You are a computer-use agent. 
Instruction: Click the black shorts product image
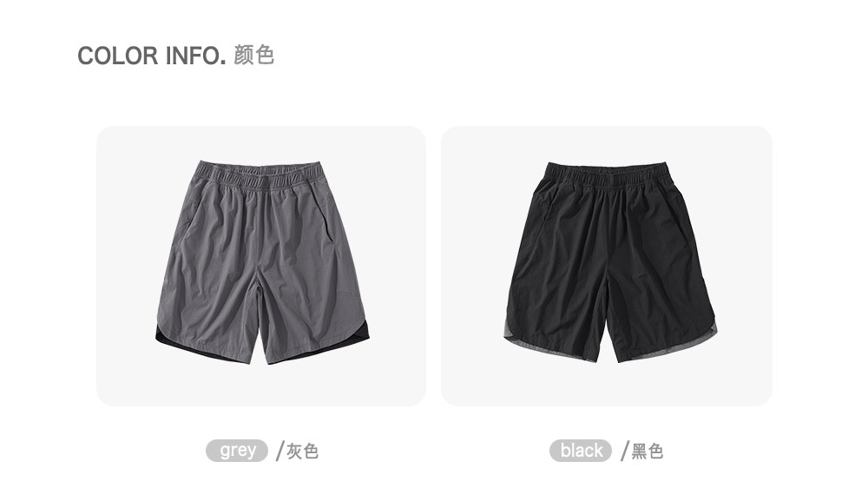pyautogui.click(x=610, y=262)
